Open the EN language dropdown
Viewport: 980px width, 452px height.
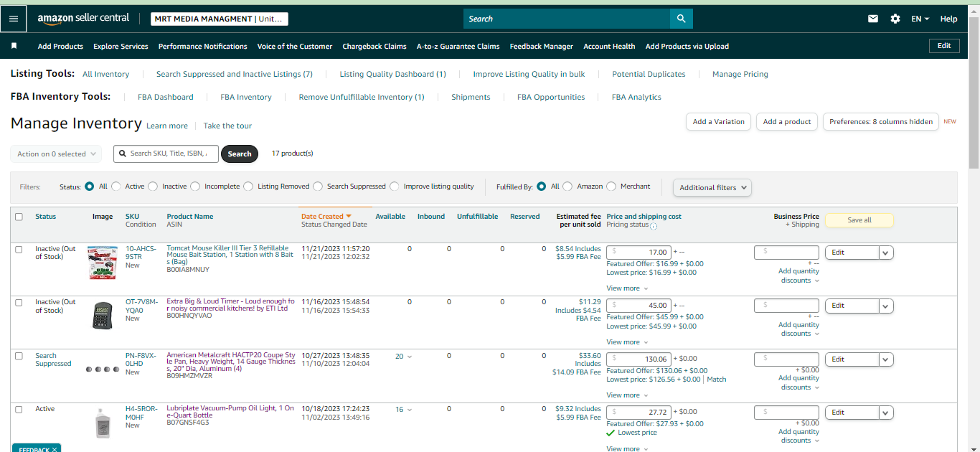(920, 19)
